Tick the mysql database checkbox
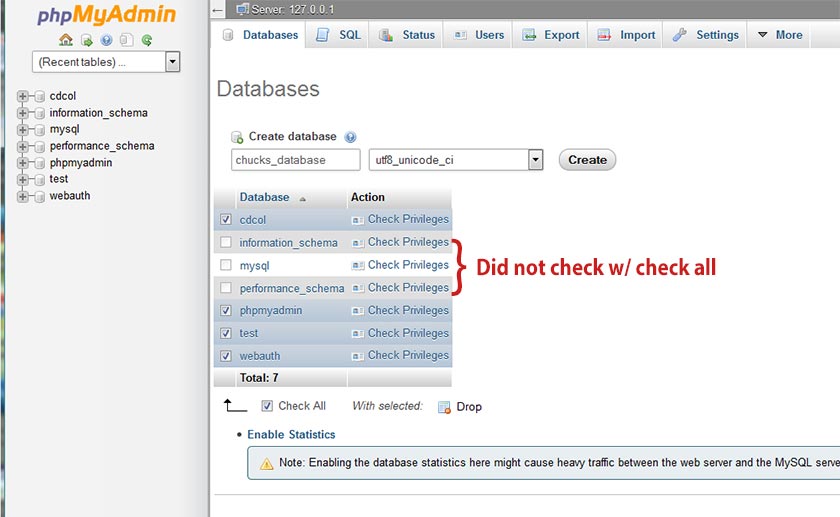This screenshot has height=517, width=840. 226,265
